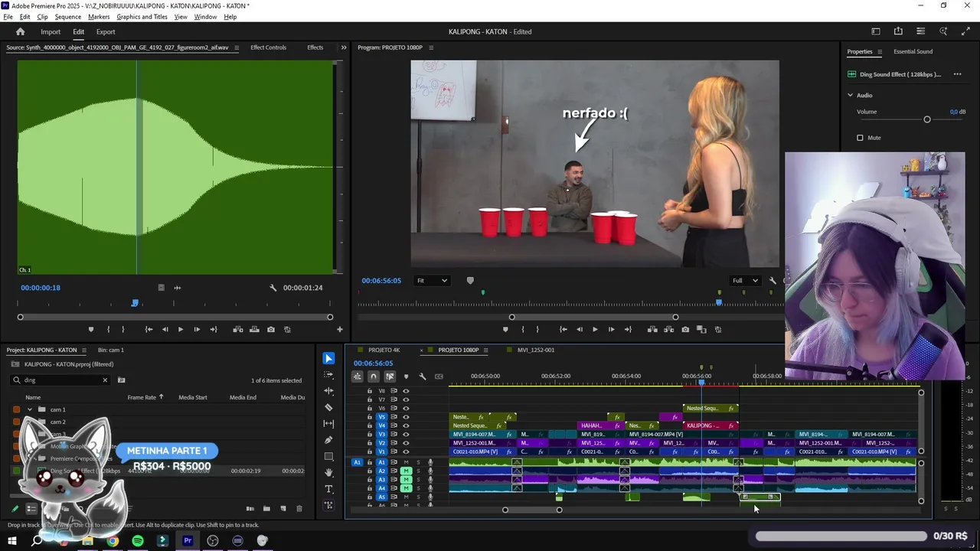980x551 pixels.
Task: Open the Sequence menu
Action: 68,17
